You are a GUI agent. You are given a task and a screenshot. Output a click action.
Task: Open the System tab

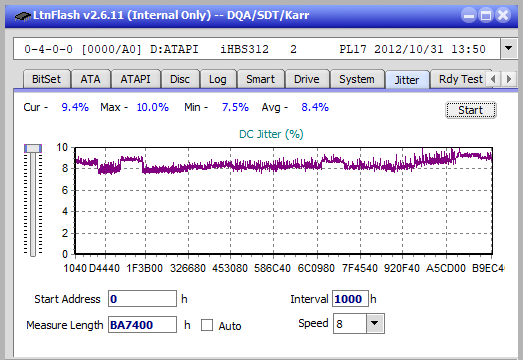click(x=357, y=79)
